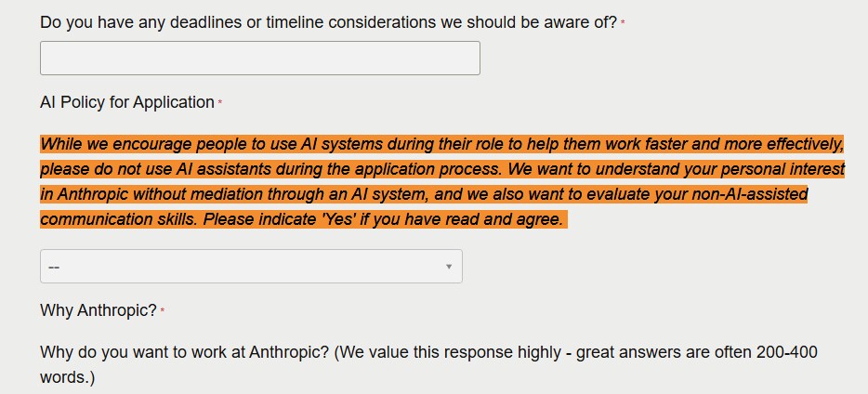The image size is (868, 394).
Task: Click the word 'words.)' ending the prompt
Action: 67,378
